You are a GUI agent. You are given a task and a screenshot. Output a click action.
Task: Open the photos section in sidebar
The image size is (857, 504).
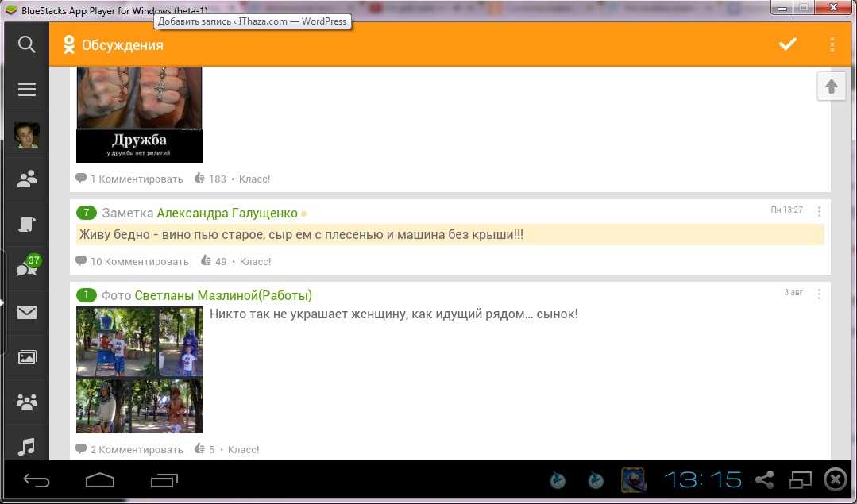point(27,357)
